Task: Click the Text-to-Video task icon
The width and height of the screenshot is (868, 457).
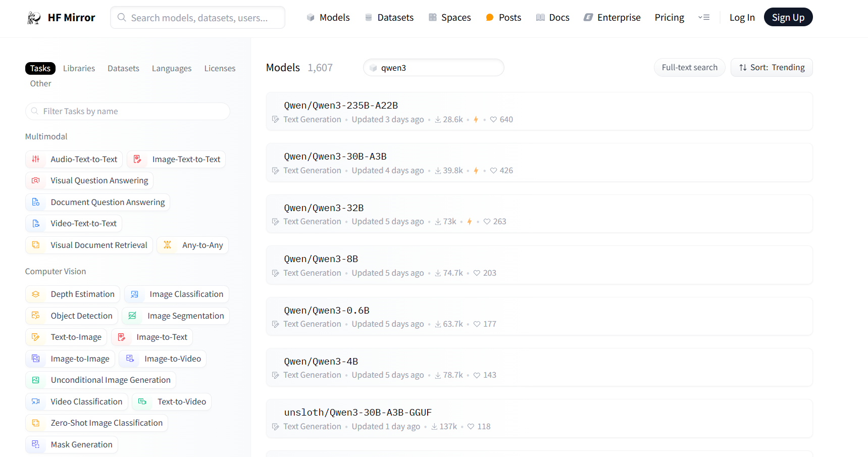Action: point(142,401)
